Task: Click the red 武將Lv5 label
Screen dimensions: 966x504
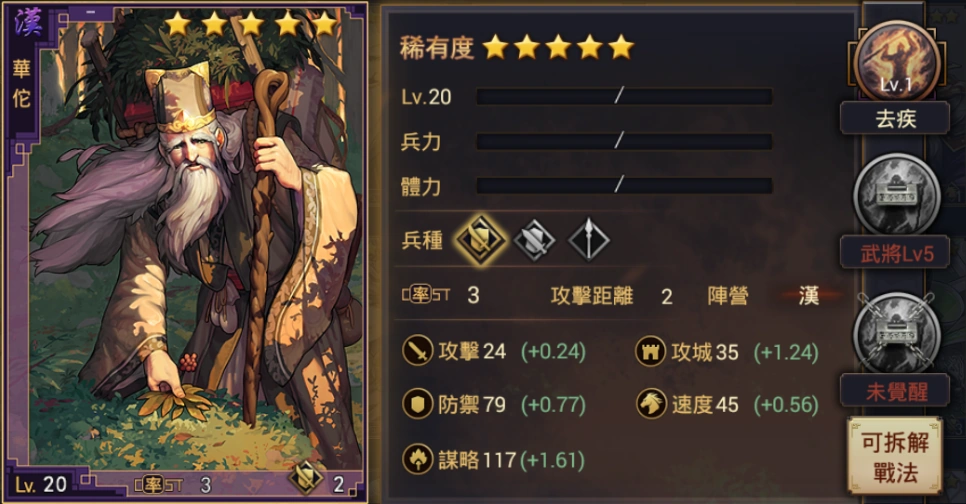Action: [895, 253]
